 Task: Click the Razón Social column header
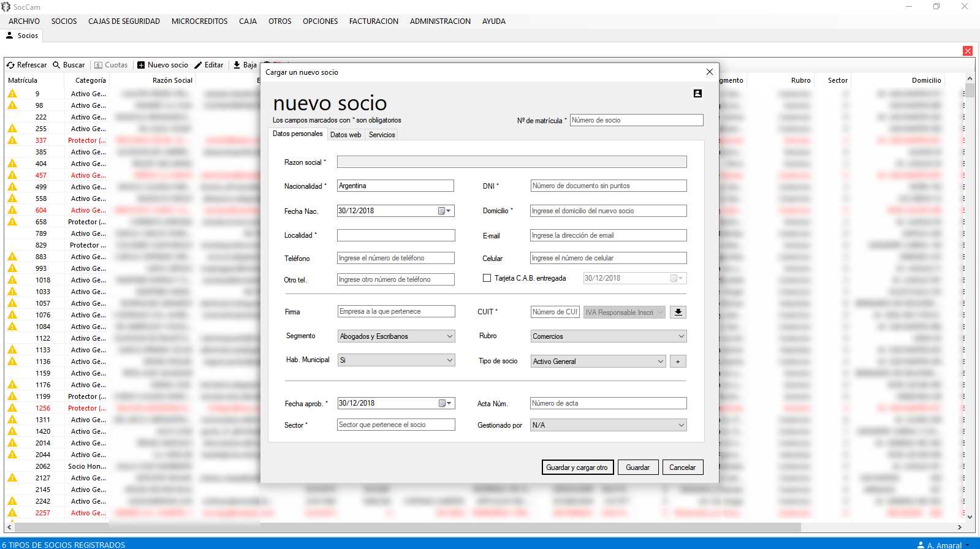[172, 80]
